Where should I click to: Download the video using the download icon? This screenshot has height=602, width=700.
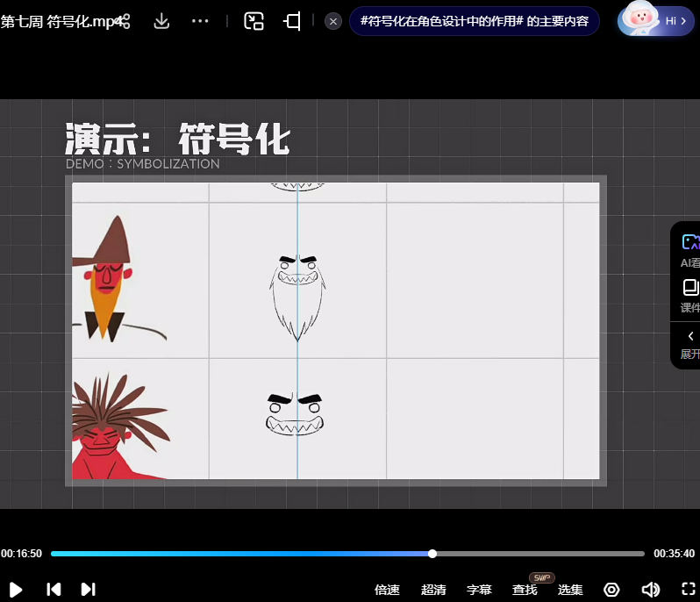(161, 21)
